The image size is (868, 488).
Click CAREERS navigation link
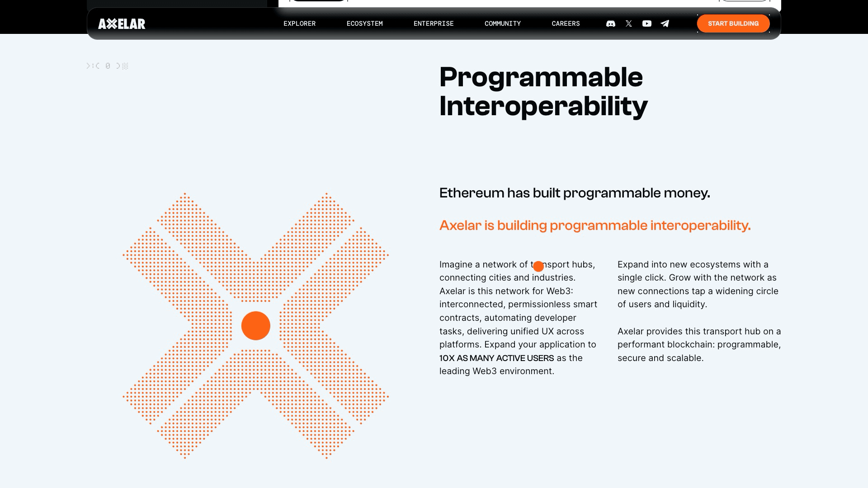coord(566,23)
